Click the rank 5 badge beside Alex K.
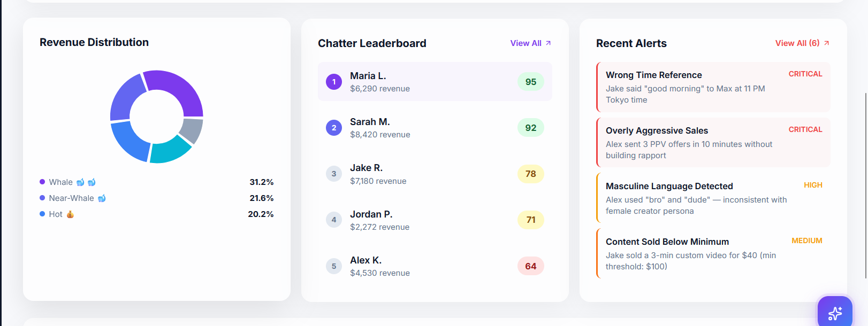This screenshot has height=326, width=868. pyautogui.click(x=334, y=266)
